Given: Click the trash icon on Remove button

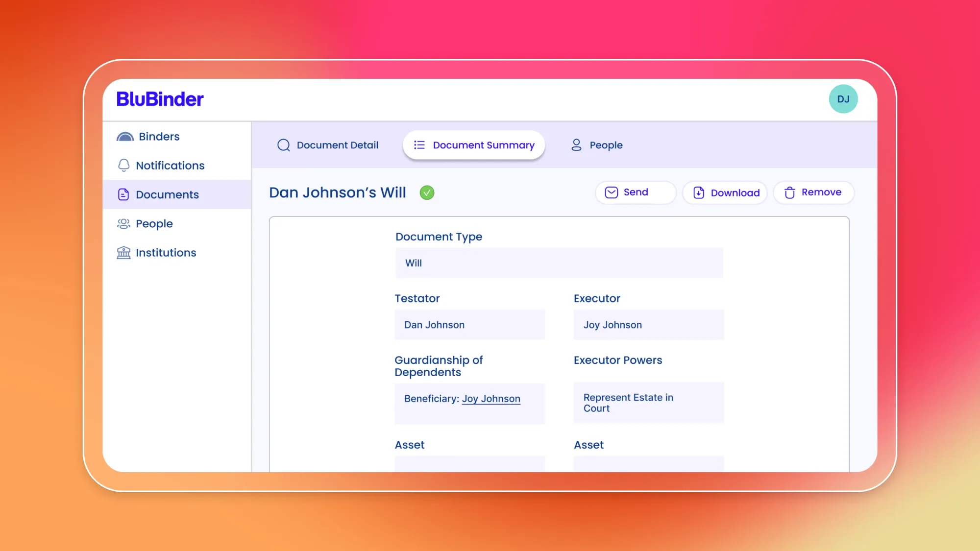Looking at the screenshot, I should (x=789, y=192).
